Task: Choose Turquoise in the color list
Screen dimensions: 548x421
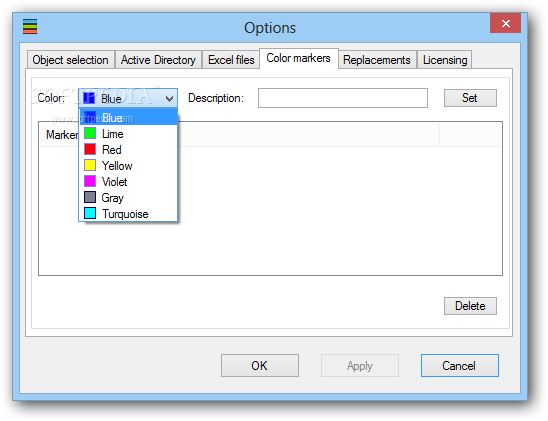Action: (128, 214)
